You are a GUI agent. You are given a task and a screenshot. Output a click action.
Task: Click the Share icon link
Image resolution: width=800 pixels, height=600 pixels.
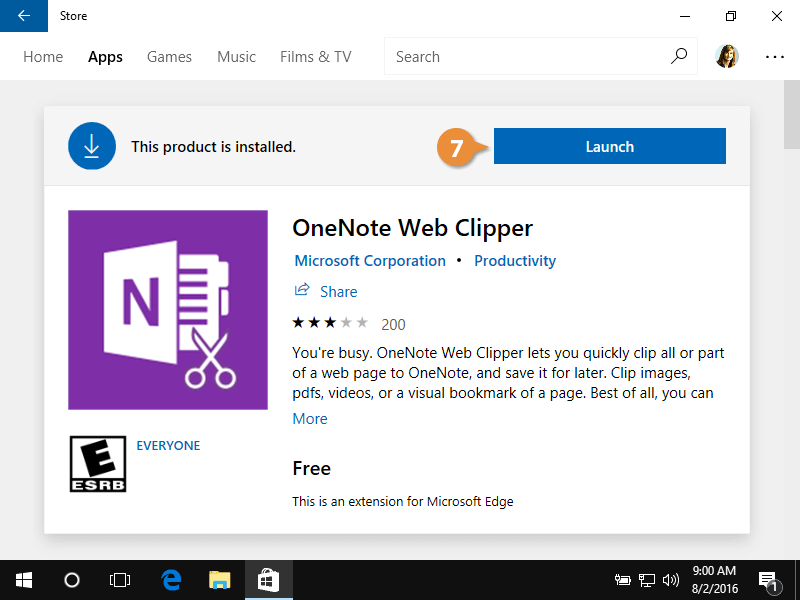coord(302,291)
